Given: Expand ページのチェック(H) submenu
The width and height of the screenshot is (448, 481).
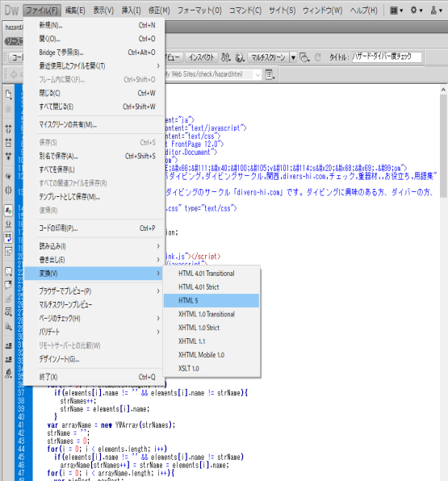Looking at the screenshot, I should (94, 318).
